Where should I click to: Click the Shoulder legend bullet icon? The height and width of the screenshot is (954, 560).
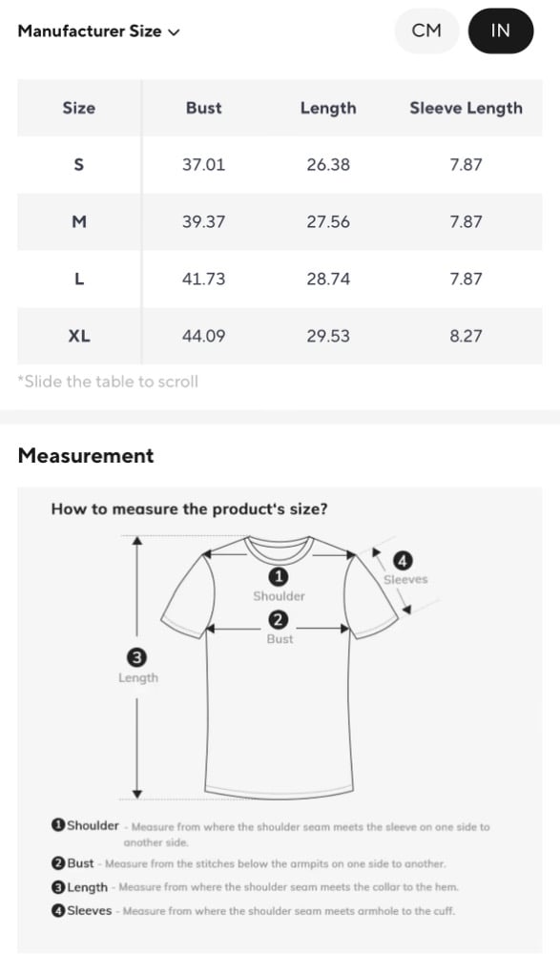(x=58, y=825)
